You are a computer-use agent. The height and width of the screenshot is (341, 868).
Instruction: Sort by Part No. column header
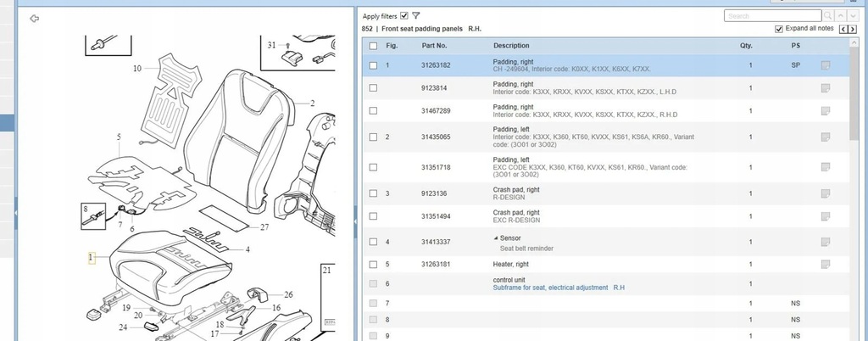tap(434, 46)
